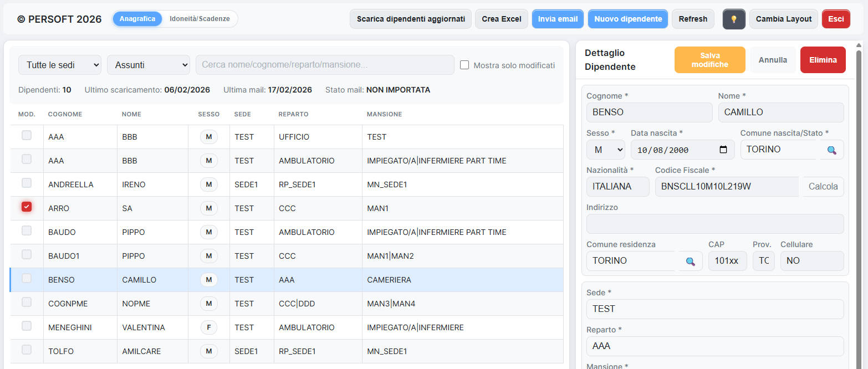Open the Sesso dropdown in detail panel
This screenshot has height=369, width=868.
click(x=605, y=150)
